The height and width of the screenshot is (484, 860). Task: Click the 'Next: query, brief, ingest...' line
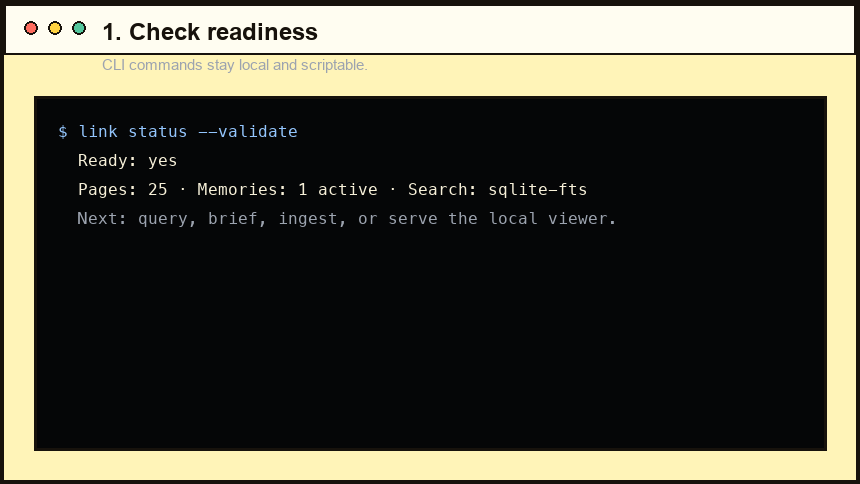347,219
